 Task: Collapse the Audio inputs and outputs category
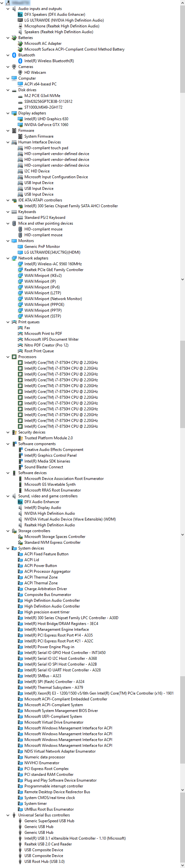click(8, 9)
